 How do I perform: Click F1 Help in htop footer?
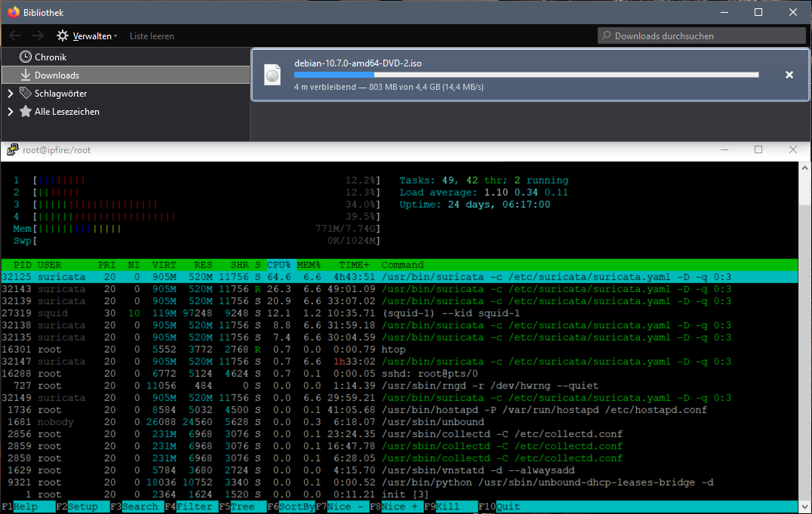[28, 506]
